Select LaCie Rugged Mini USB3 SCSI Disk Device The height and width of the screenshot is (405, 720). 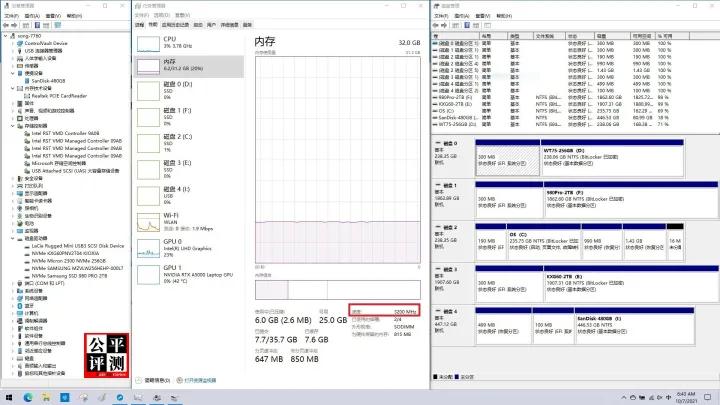pos(78,246)
